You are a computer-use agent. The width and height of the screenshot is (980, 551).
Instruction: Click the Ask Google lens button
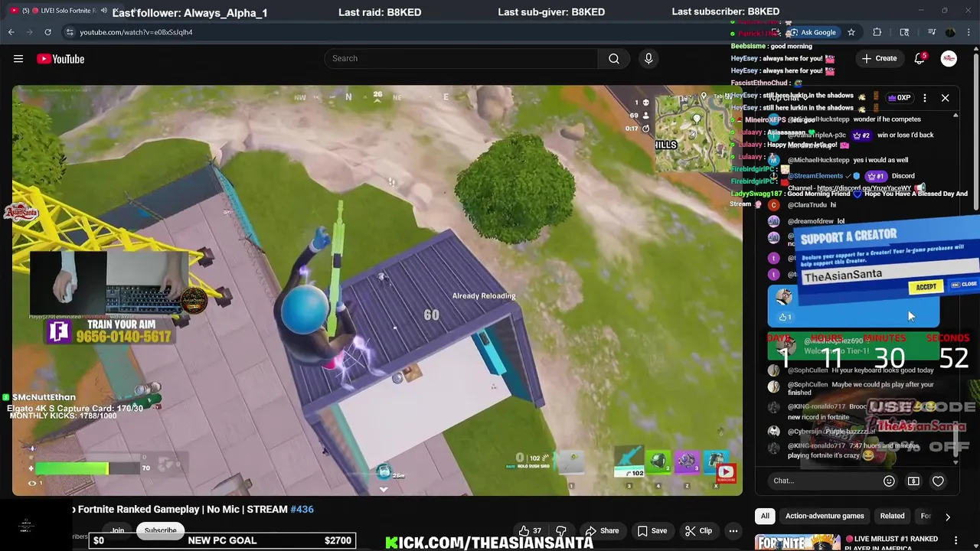[813, 32]
